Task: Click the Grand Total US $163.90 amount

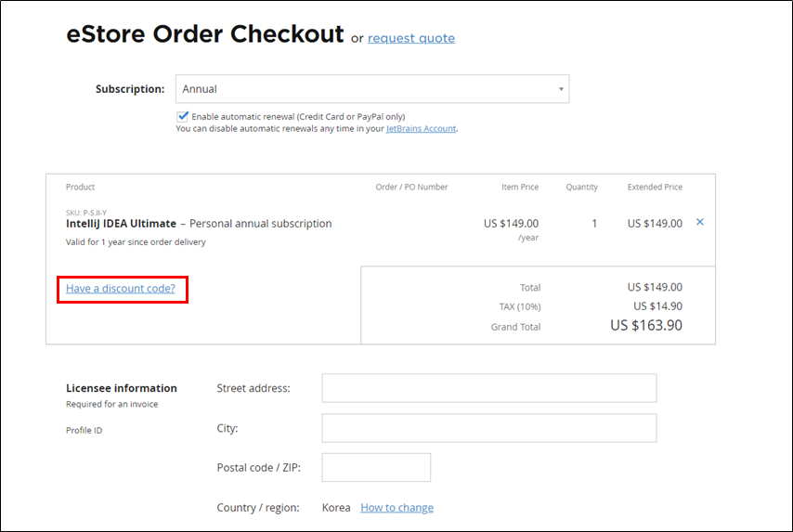Action: click(646, 325)
